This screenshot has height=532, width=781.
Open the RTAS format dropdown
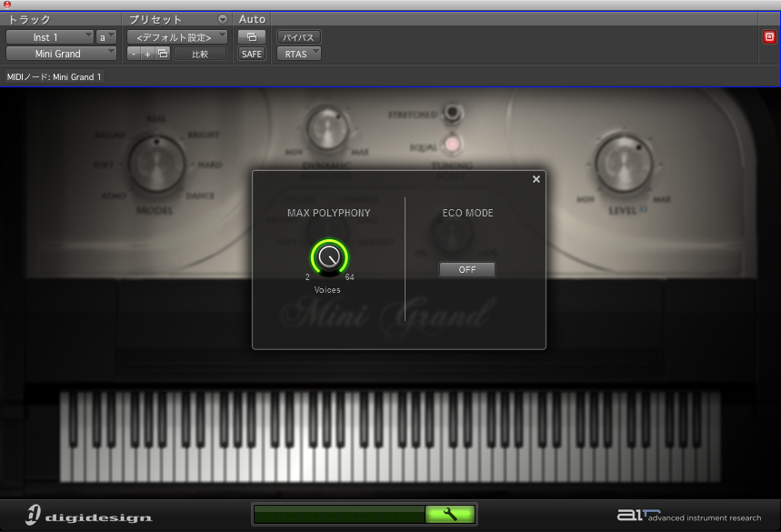pos(298,54)
